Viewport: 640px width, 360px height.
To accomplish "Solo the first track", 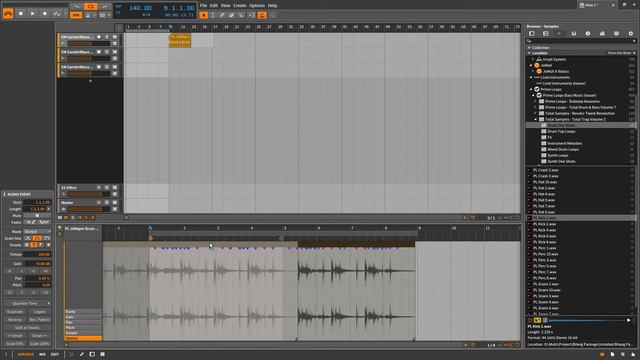I will [107, 37].
